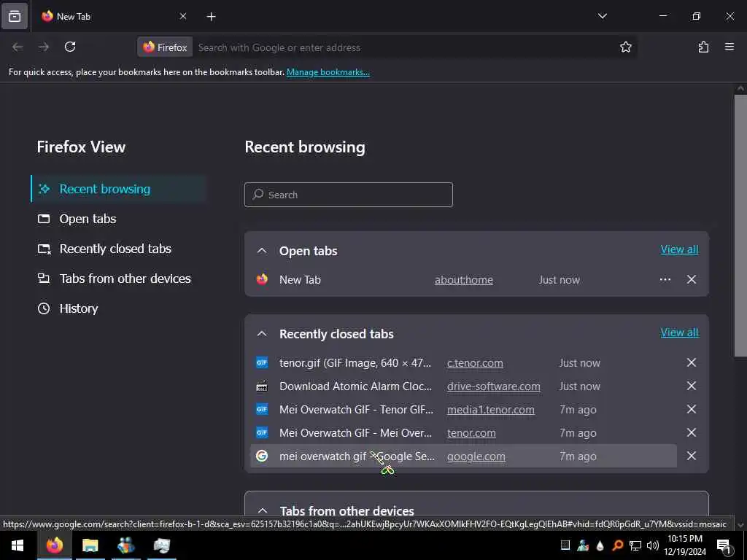Reopen tenor.gif GIF Image tab

[x=355, y=363]
